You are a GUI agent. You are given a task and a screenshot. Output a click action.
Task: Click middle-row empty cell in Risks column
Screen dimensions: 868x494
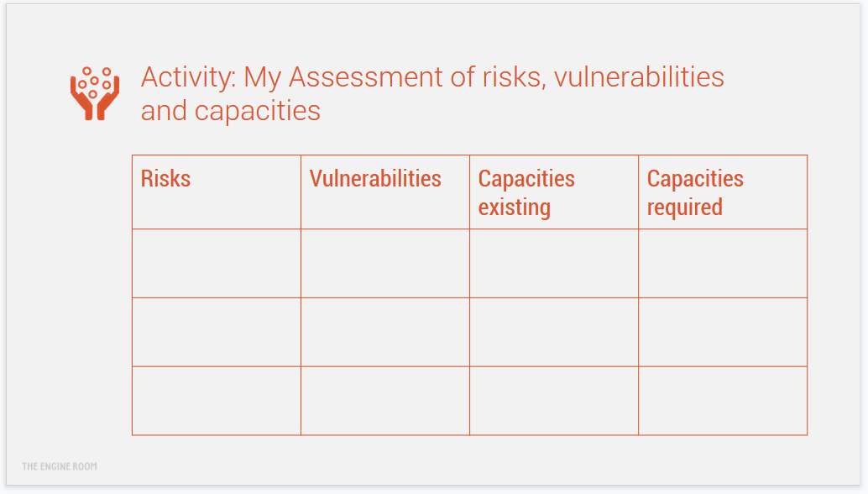217,332
